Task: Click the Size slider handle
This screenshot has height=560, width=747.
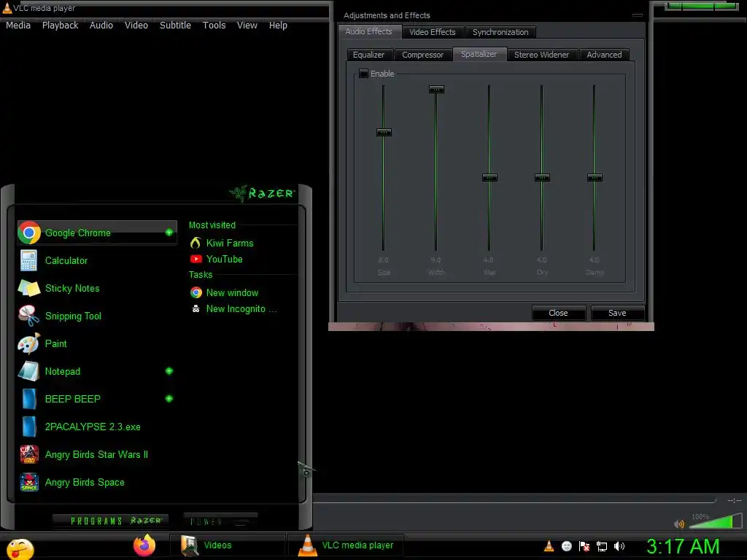Action: 384,133
